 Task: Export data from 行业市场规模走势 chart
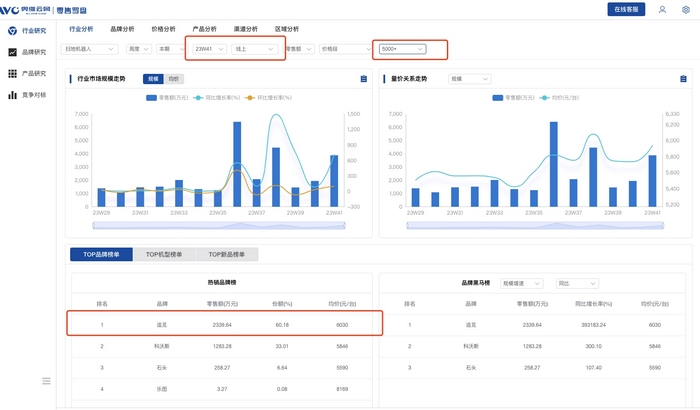[x=362, y=78]
